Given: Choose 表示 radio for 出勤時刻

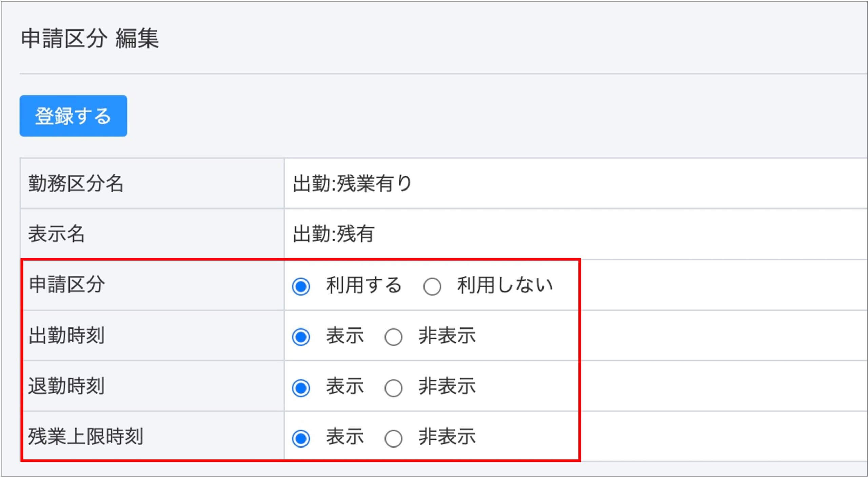Looking at the screenshot, I should 301,337.
